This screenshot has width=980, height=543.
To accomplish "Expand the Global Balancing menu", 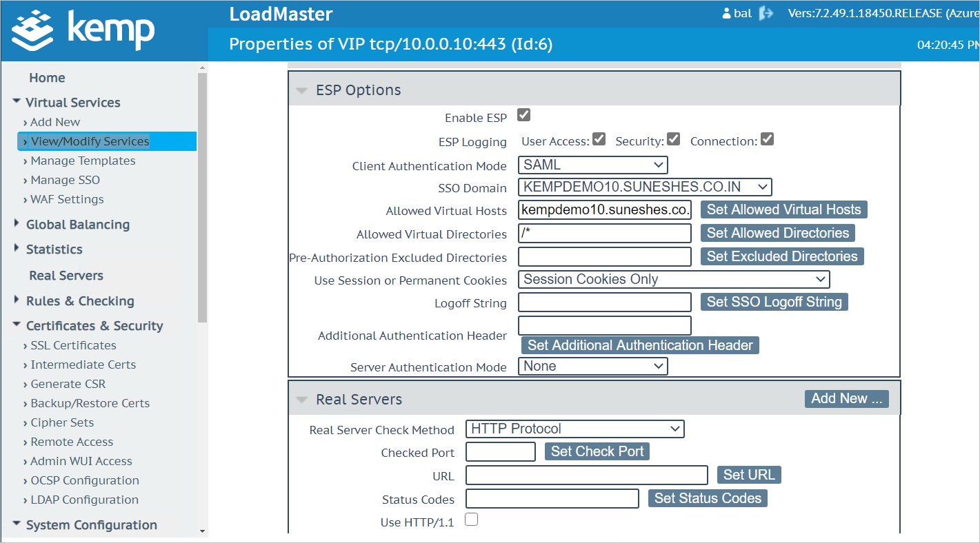I will click(77, 224).
